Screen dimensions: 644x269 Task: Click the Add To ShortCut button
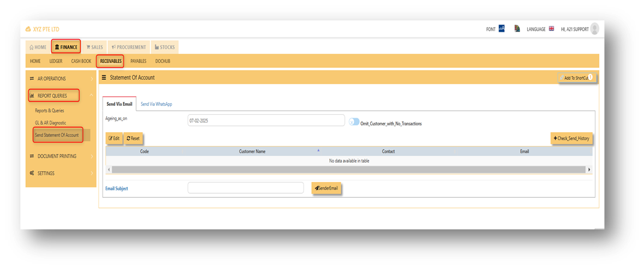point(576,77)
